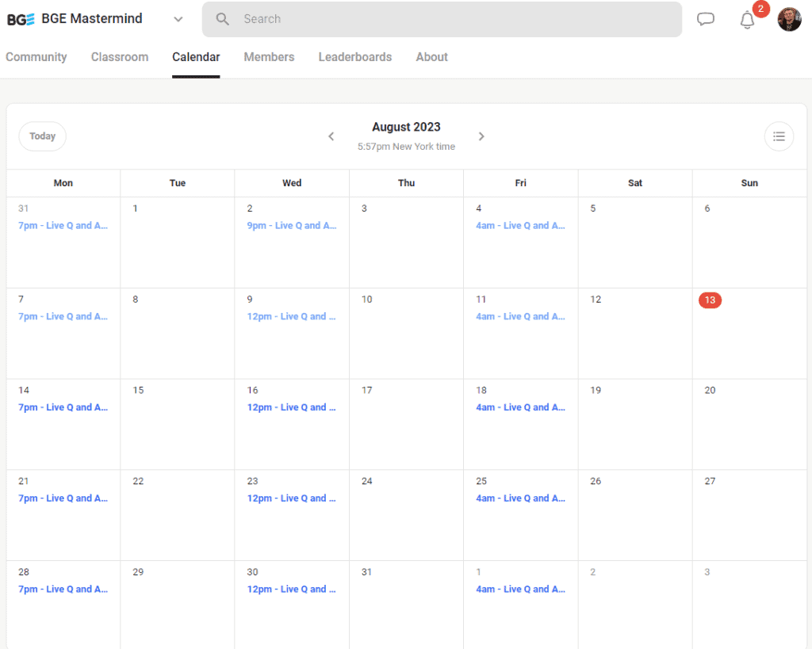Open the July 31 7pm Live Q and A event
The image size is (812, 649).
point(63,226)
